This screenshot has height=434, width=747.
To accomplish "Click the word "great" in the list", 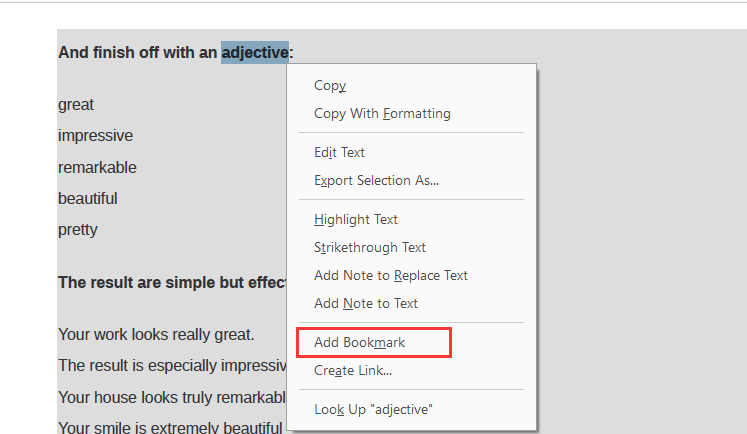I will (x=76, y=105).
